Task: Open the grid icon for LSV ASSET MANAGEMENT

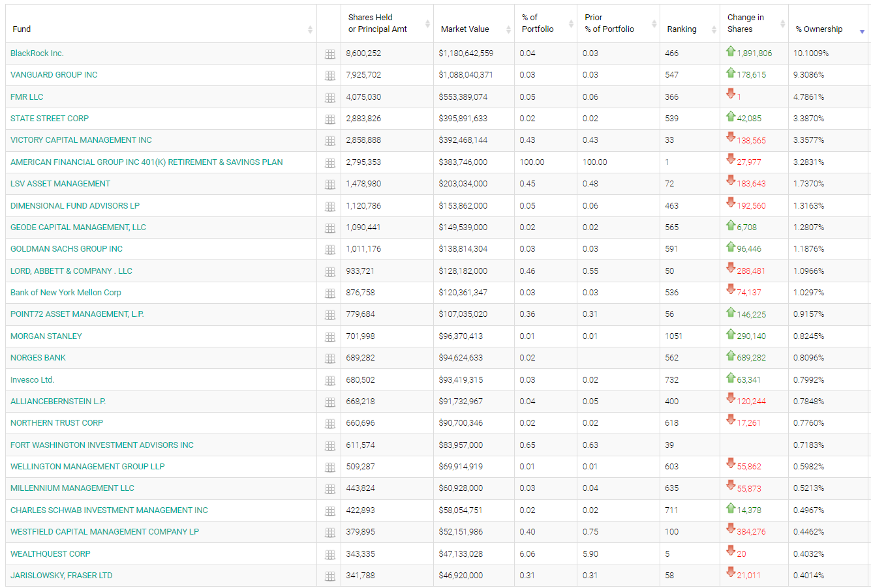Action: coord(330,184)
